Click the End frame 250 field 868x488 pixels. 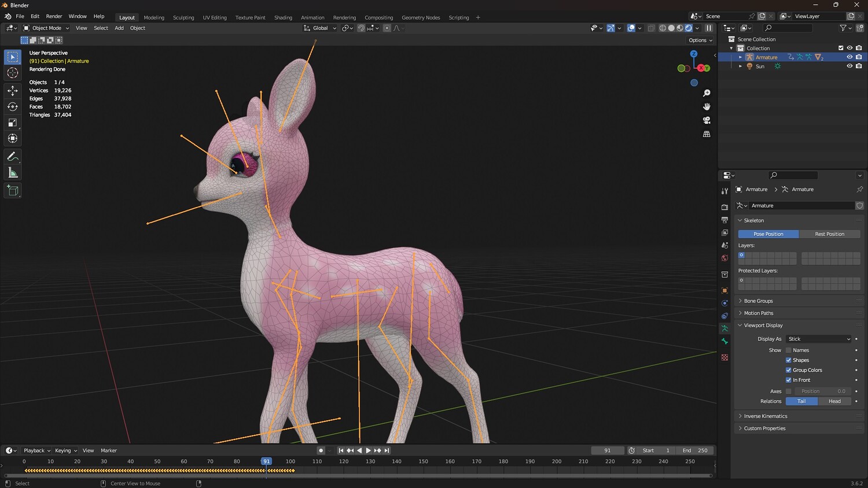pyautogui.click(x=694, y=450)
